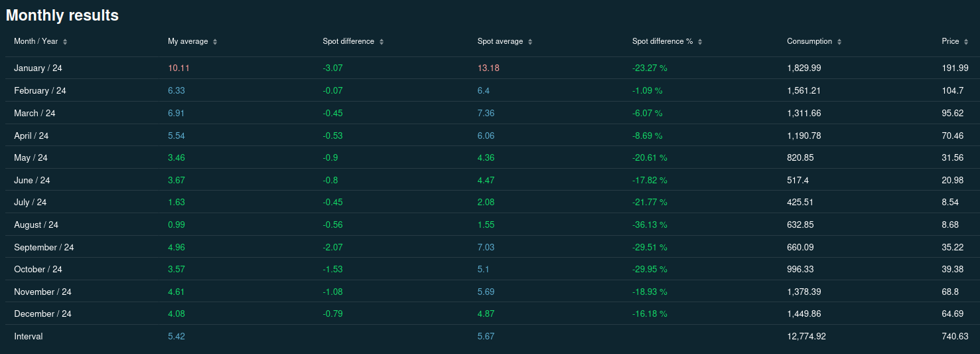Click the My average header label
Screen dimensions: 980x354
coord(188,41)
